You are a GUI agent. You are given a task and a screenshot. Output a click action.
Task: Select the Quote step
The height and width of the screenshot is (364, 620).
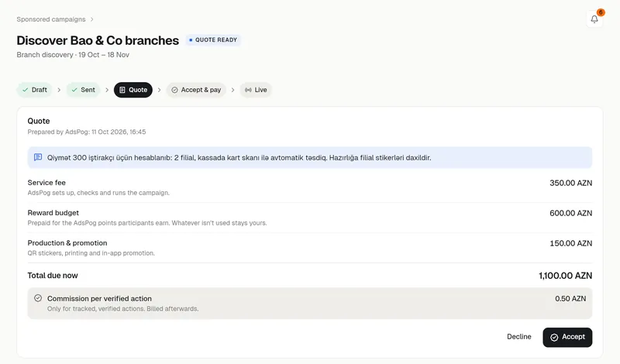point(133,90)
